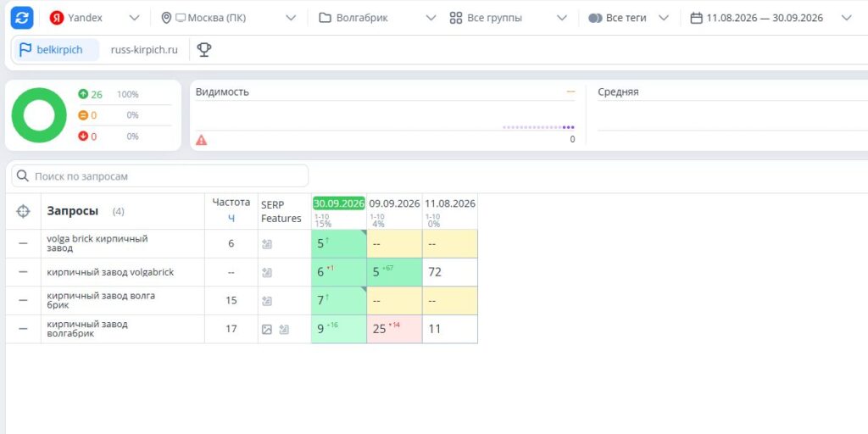Click the query кирпичный завод volgabrick
Screen dimensions: 868x434
pyautogui.click(x=110, y=272)
